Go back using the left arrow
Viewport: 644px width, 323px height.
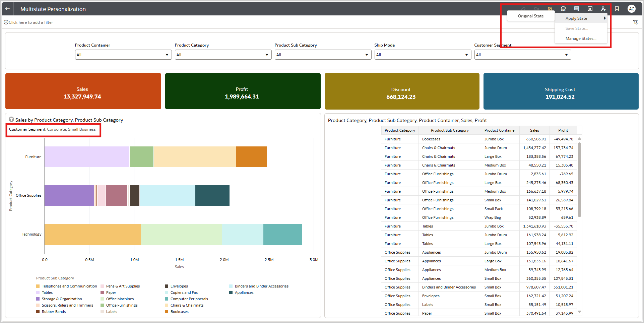[x=7, y=9]
